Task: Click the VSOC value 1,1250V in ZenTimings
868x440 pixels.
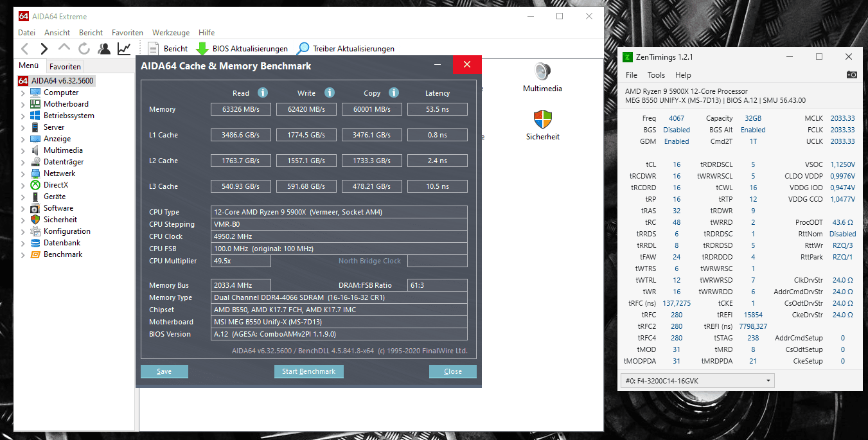Action: pos(842,164)
